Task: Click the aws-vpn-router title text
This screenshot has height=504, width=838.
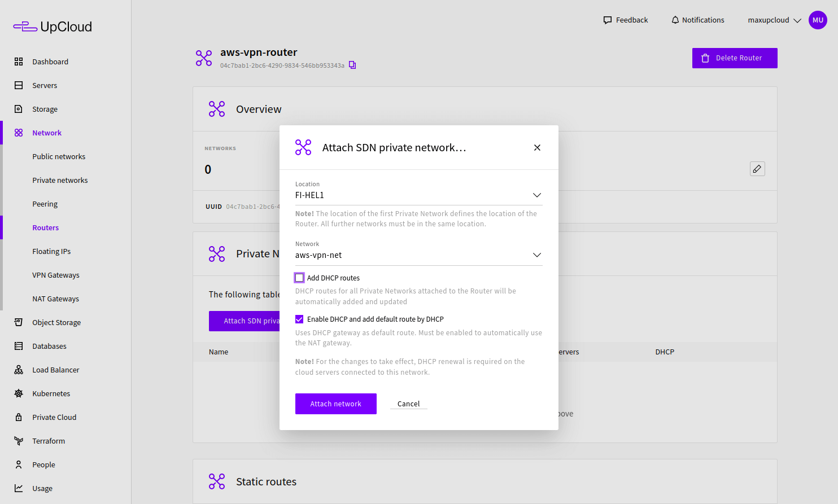Action: point(259,52)
